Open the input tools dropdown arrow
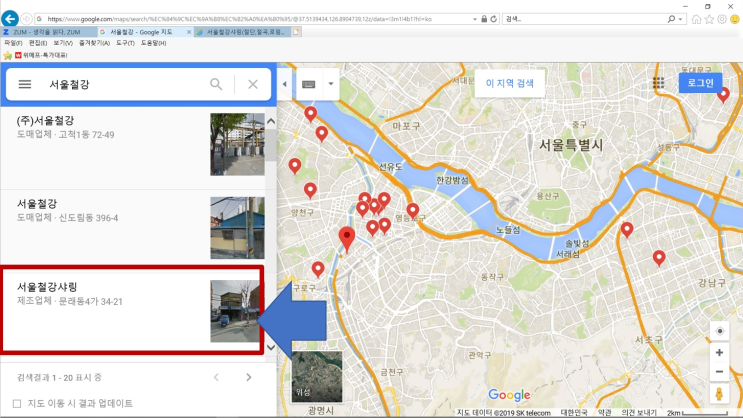Image resolution: width=743 pixels, height=418 pixels. (331, 84)
